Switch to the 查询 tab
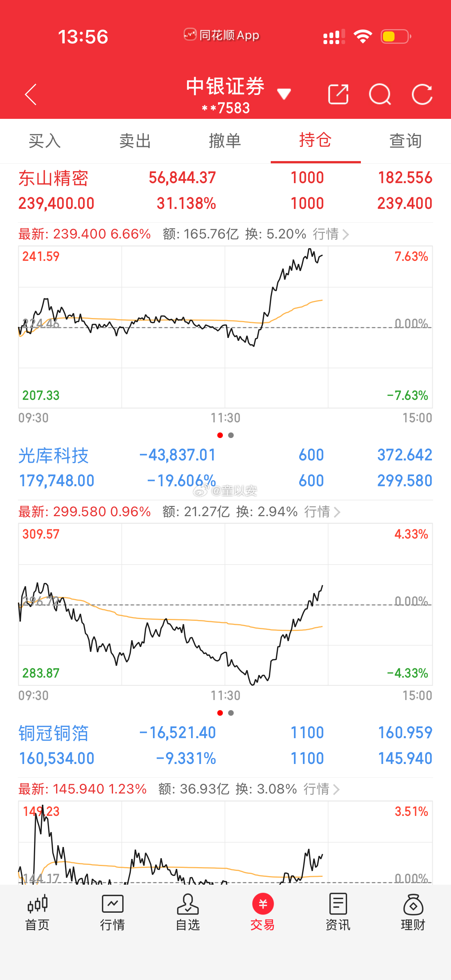The width and height of the screenshot is (451, 980). (406, 141)
